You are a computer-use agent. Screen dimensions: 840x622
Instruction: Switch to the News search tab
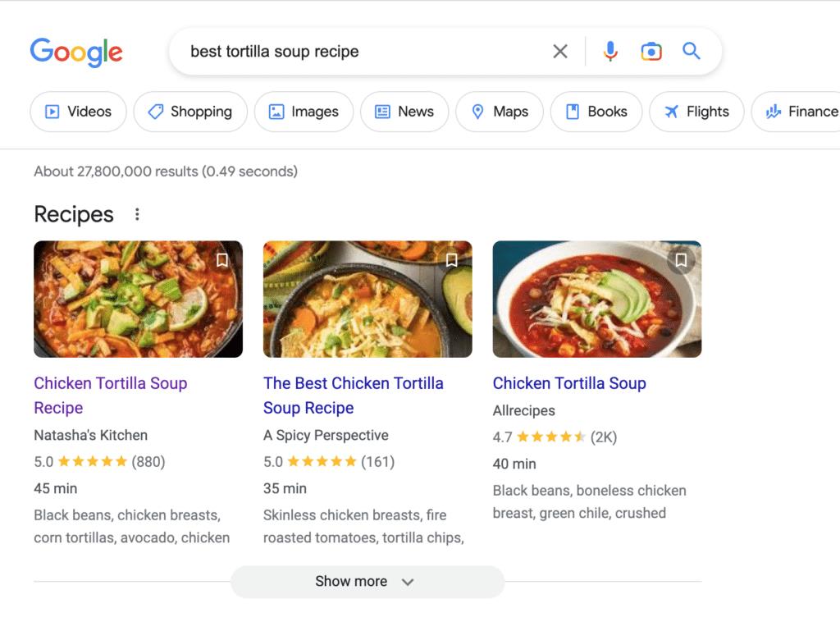click(x=404, y=112)
